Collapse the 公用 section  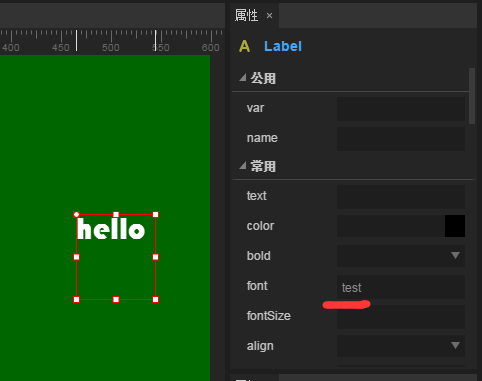point(243,78)
